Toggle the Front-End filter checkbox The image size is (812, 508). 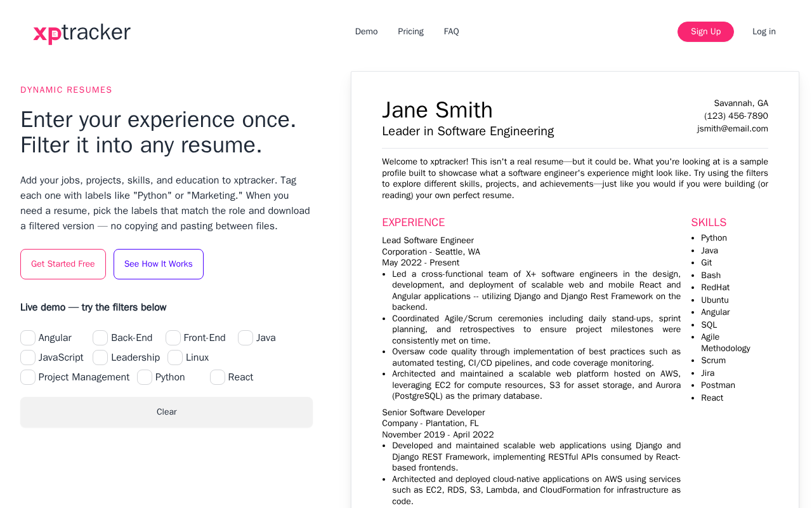(x=173, y=338)
